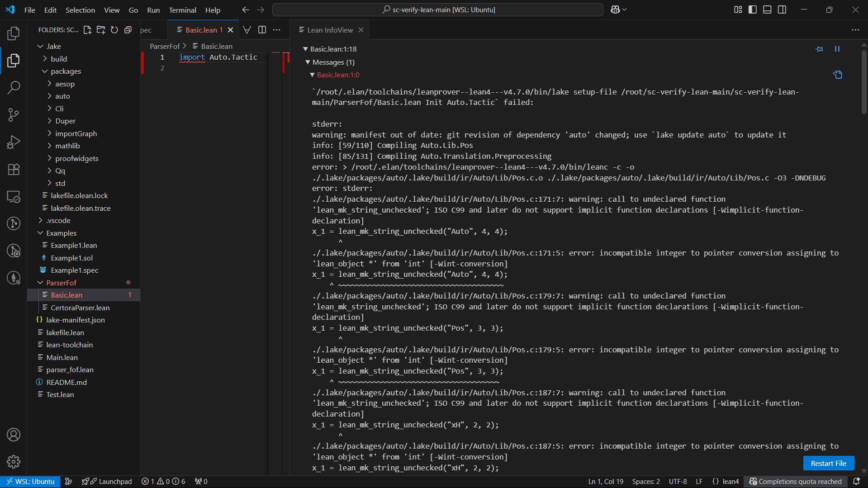Image resolution: width=868 pixels, height=488 pixels.
Task: Click the Restart File button
Action: point(828,463)
